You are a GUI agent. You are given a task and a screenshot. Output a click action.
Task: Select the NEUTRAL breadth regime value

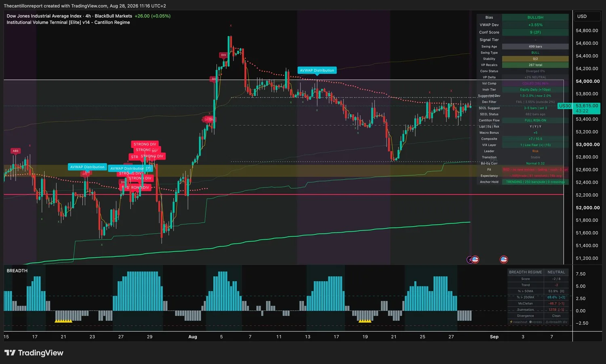[556, 272]
